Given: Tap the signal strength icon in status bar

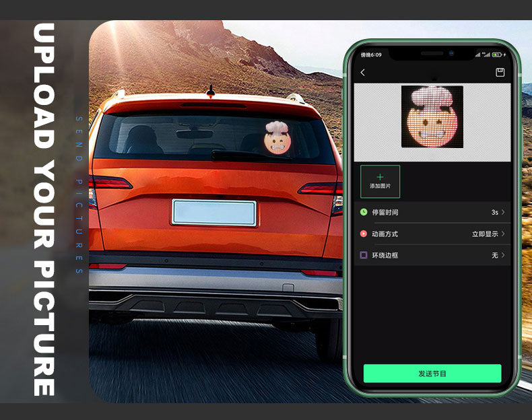Looking at the screenshot, I should tap(478, 55).
